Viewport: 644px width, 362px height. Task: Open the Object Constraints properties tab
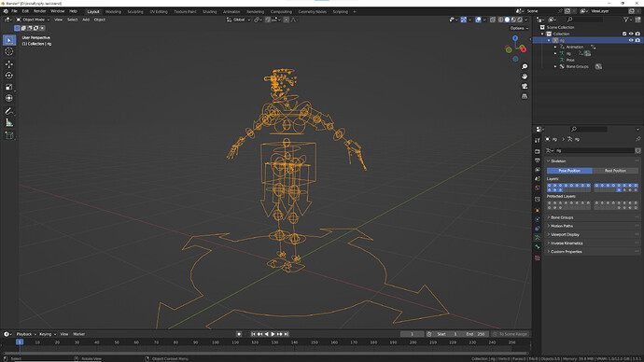pyautogui.click(x=538, y=229)
